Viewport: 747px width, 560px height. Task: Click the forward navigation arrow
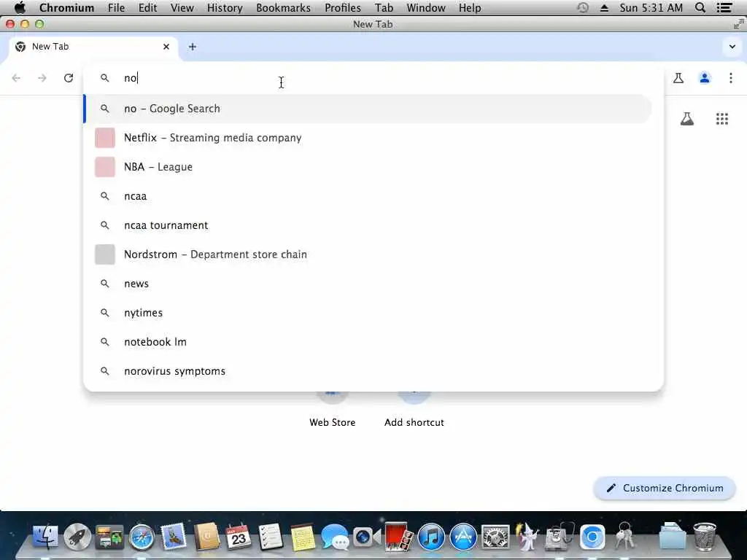click(x=42, y=77)
